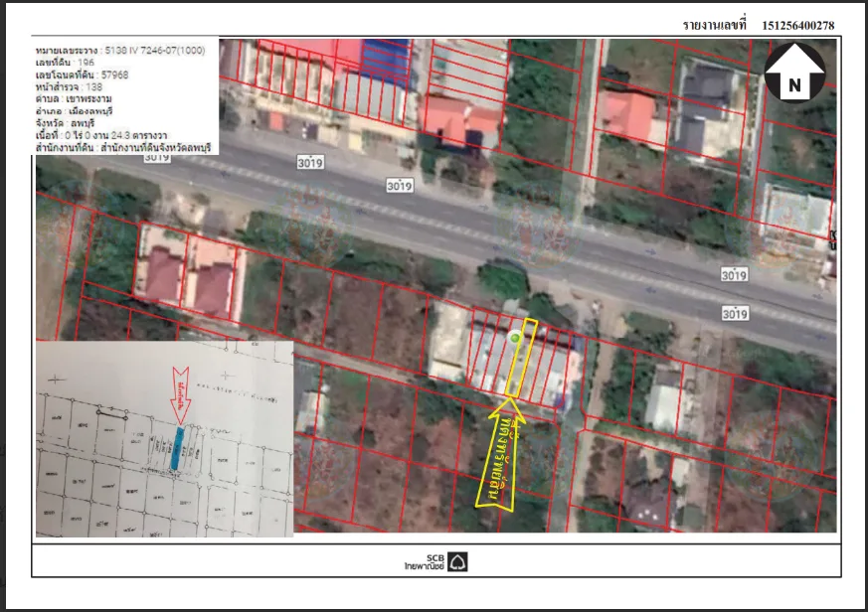Screen dimensions: 868x612
Task: Select the 'สำนักงานที่ดิน' land office line
Action: pos(123,148)
